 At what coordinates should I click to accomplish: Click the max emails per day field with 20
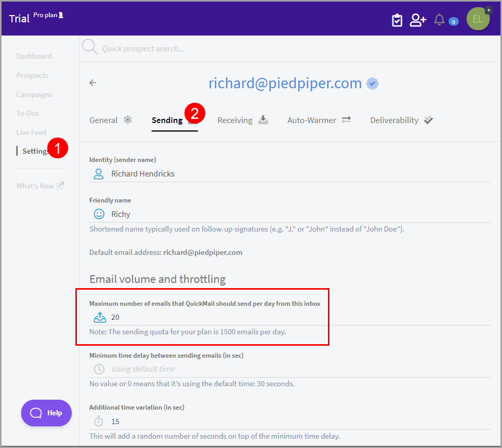290,317
